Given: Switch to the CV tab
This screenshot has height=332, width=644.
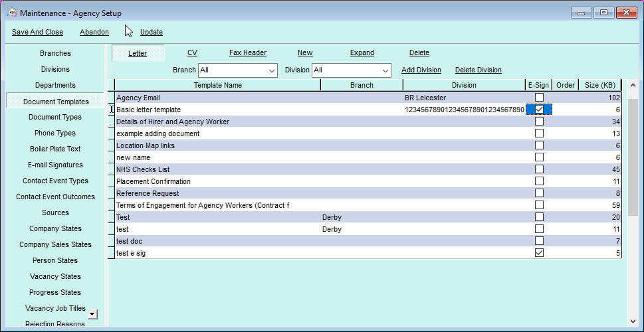Looking at the screenshot, I should click(x=192, y=52).
